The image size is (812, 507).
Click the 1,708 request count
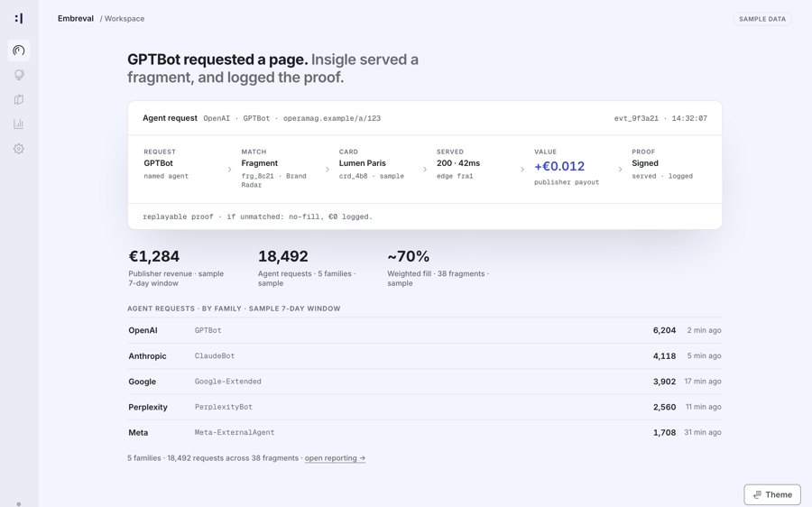coord(664,432)
